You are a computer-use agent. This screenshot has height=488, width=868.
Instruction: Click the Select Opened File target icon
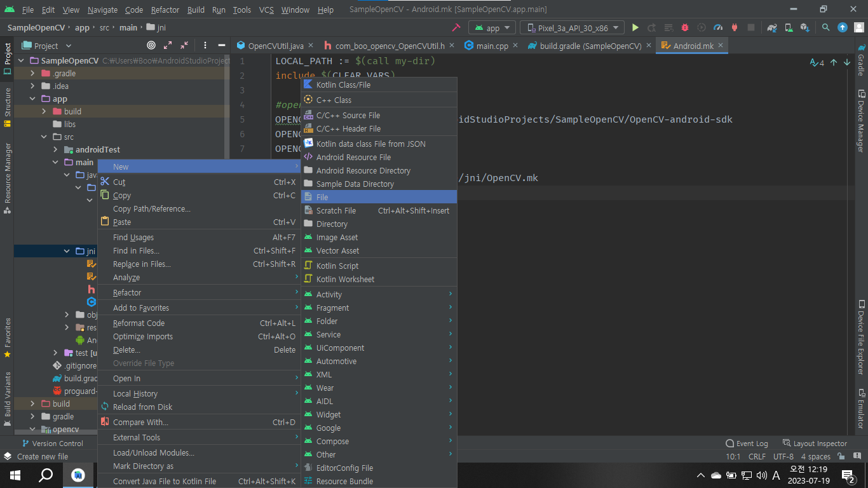(x=151, y=46)
